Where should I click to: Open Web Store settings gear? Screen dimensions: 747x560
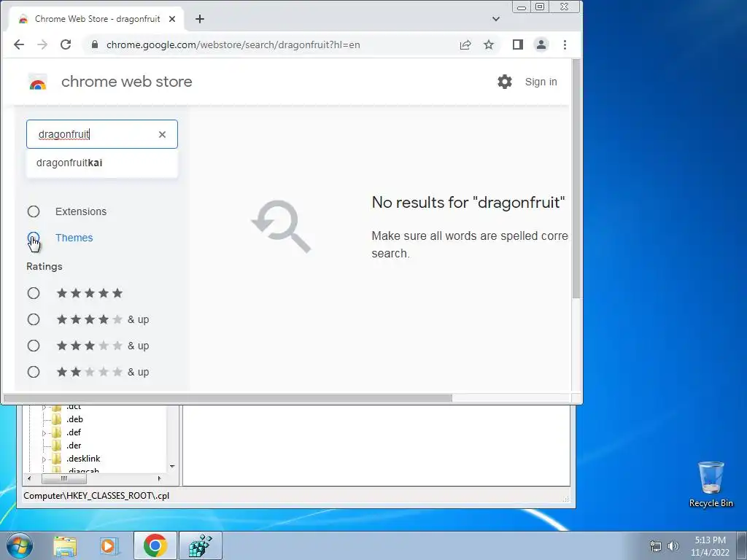[x=505, y=82]
